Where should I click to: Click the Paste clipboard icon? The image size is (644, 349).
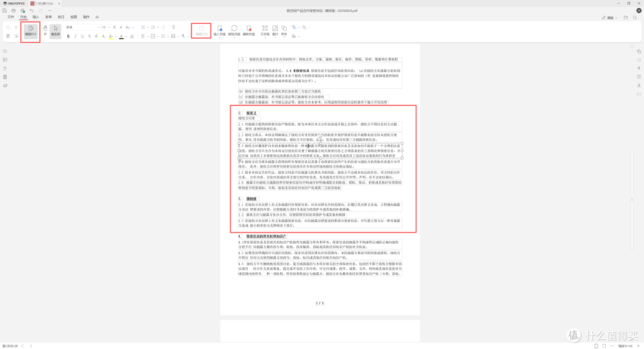pos(8,36)
